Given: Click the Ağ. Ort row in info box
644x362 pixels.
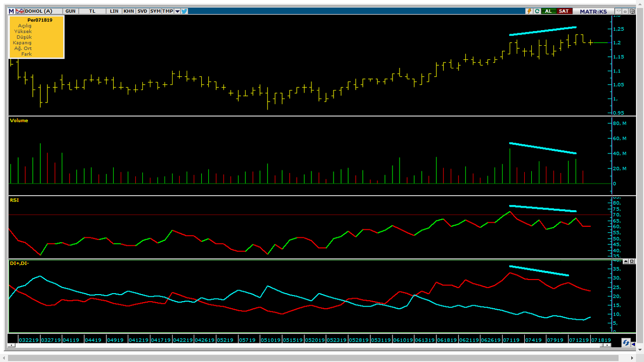Looking at the screenshot, I should tap(23, 48).
